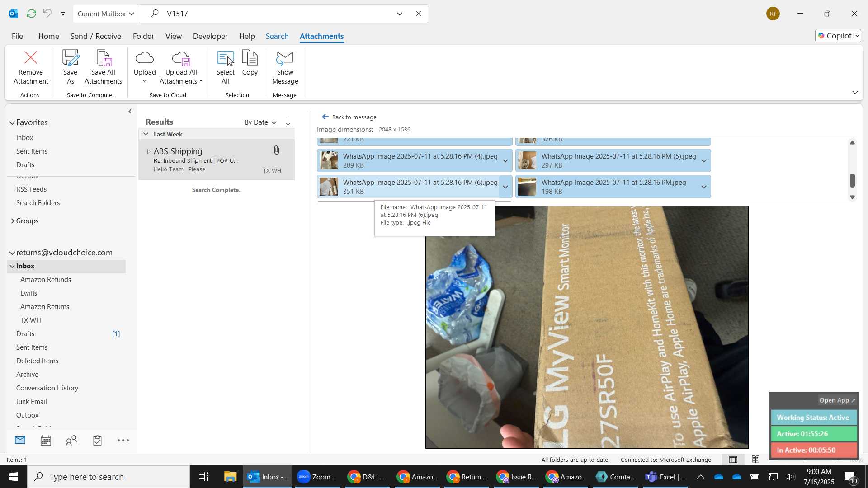This screenshot has width=868, height=488.
Task: Open the View tab
Action: point(174,36)
